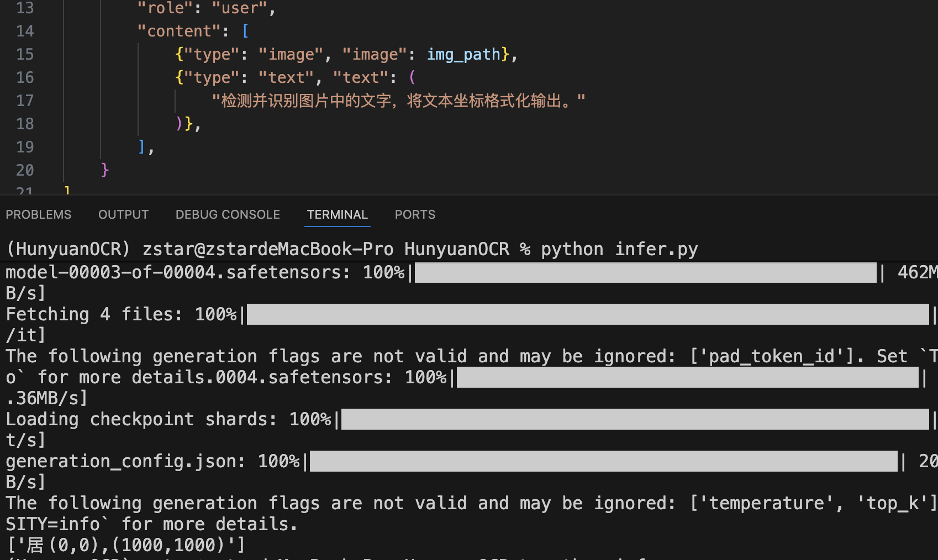Click the img_path variable on line 15
Screen dimensions: 938x560
[463, 54]
